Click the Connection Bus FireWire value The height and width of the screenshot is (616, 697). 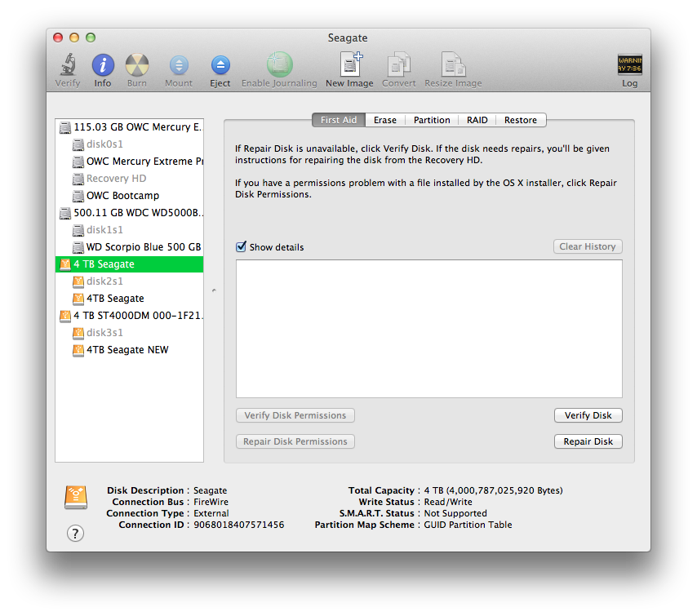pos(211,502)
